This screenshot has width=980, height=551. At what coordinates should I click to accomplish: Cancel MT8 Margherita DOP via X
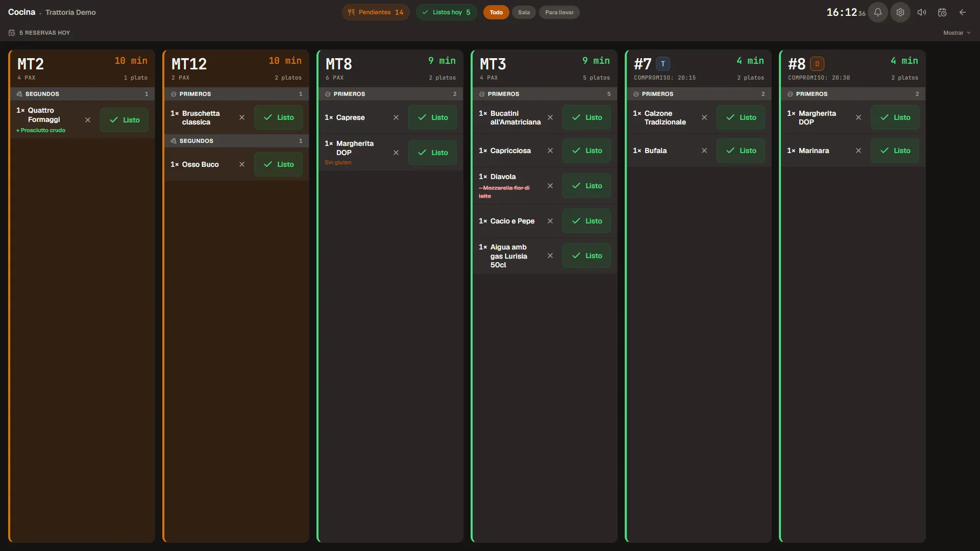click(x=396, y=153)
